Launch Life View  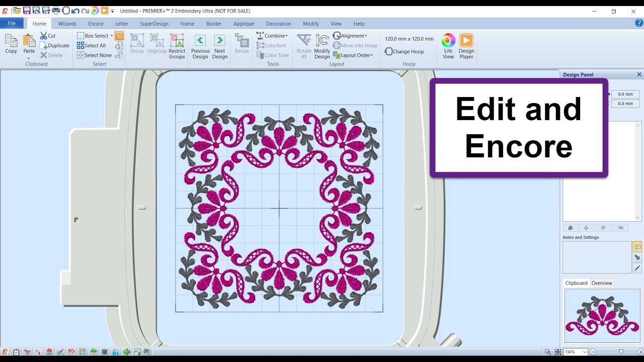point(448,47)
